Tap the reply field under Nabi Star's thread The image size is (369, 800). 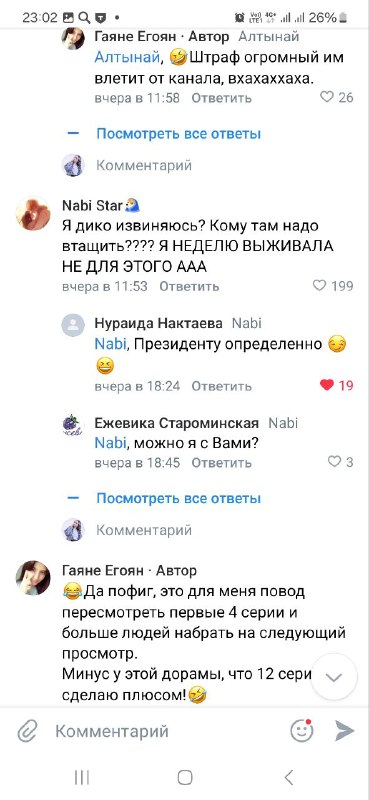point(144,530)
